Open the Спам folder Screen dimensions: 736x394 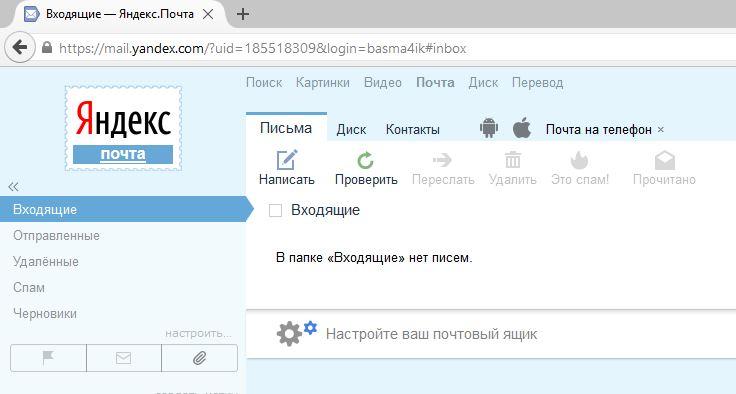[29, 287]
